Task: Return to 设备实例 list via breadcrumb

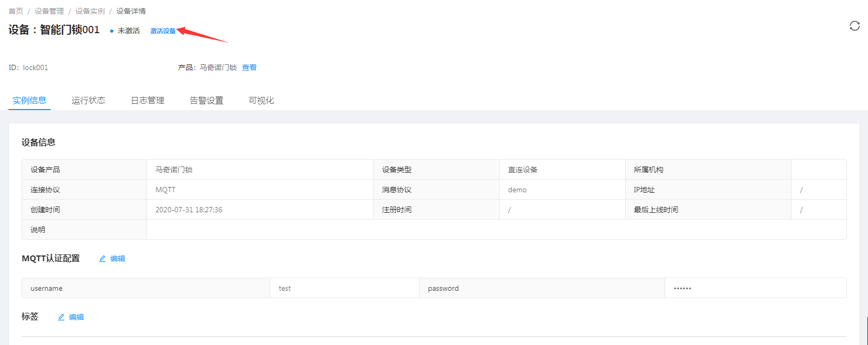Action: (x=90, y=11)
